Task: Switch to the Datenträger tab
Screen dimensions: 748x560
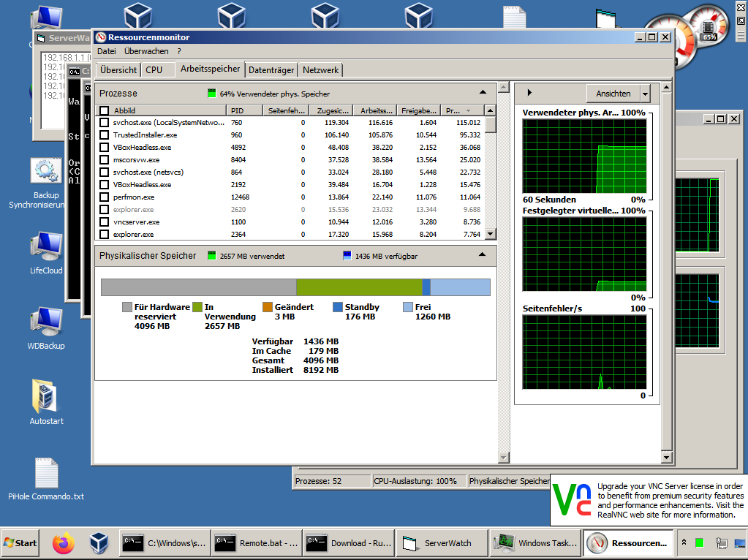Action: (x=271, y=70)
